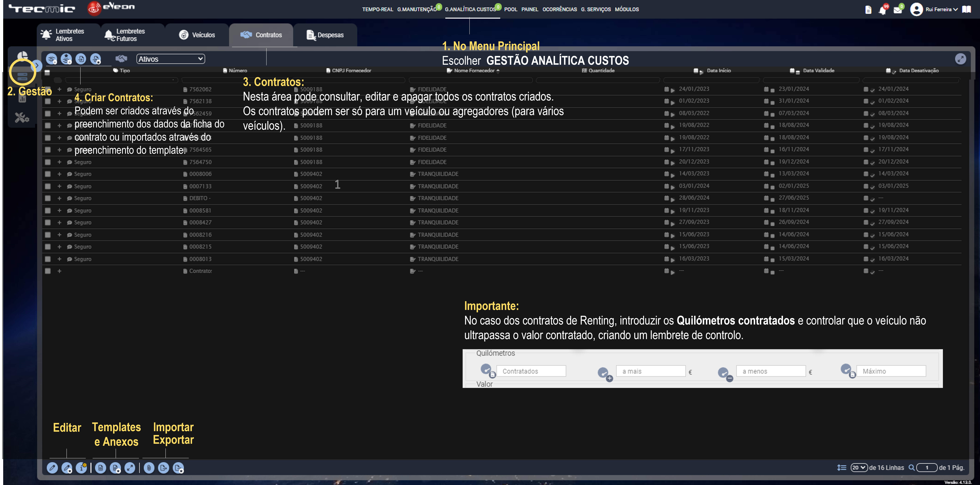Switch to the Veículos tab
Image resolution: width=980 pixels, height=485 pixels.
click(197, 35)
